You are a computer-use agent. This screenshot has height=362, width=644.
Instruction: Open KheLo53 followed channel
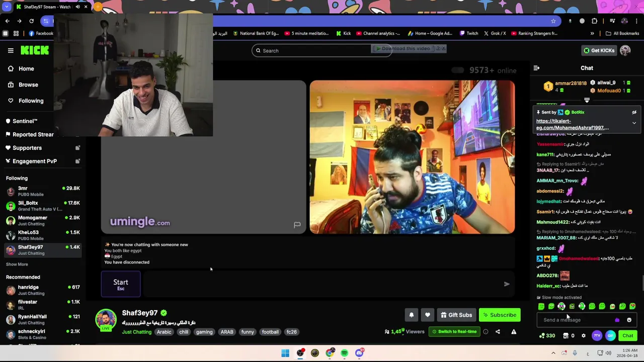click(x=43, y=235)
